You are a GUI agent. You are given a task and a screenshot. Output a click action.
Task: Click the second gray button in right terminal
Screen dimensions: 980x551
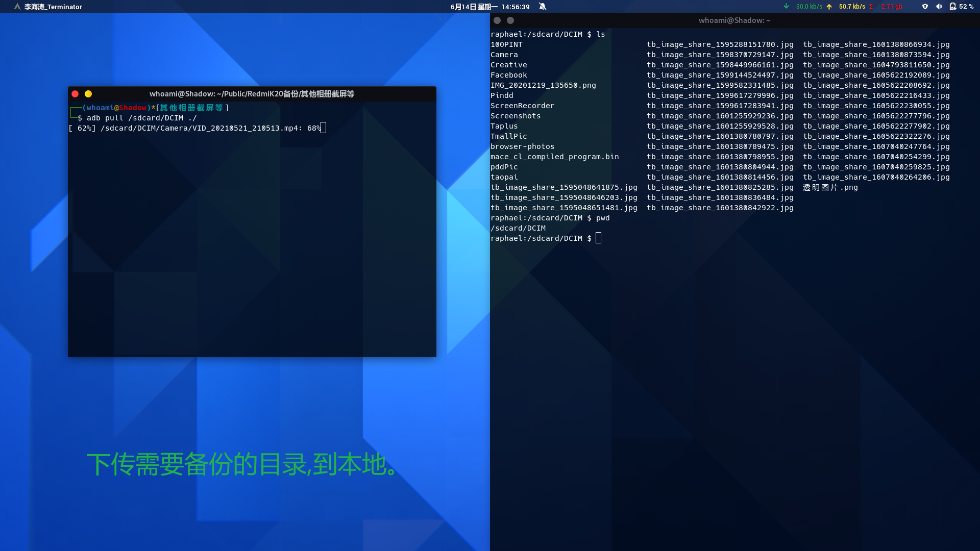click(510, 20)
